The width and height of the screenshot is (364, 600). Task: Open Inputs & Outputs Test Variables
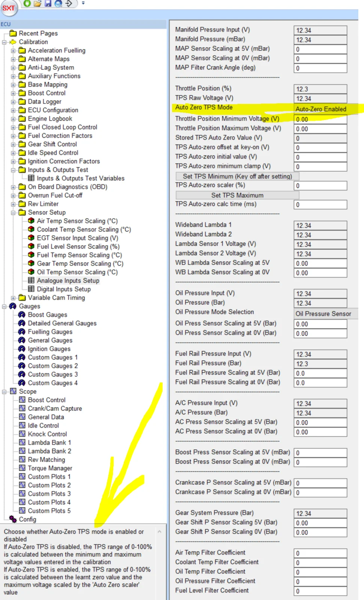(x=81, y=178)
